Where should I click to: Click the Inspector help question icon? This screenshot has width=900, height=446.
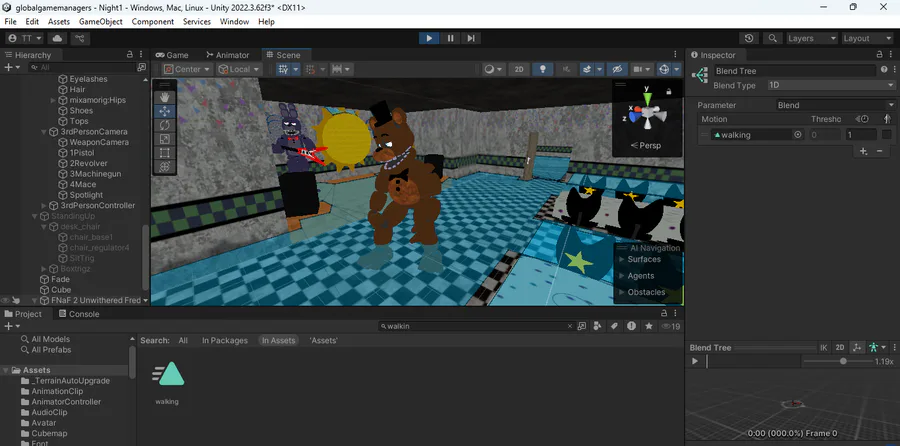coord(883,69)
